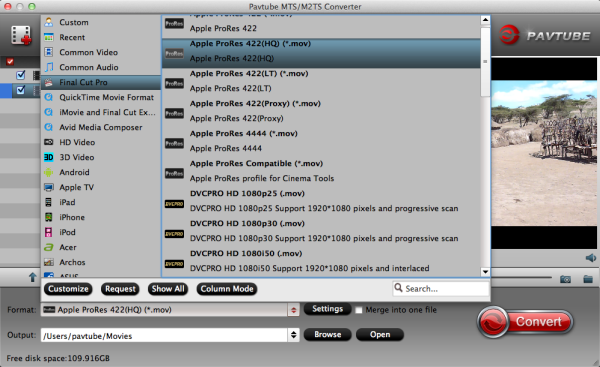This screenshot has width=600, height=367.
Task: Enable Merge into one file
Action: pos(359,310)
